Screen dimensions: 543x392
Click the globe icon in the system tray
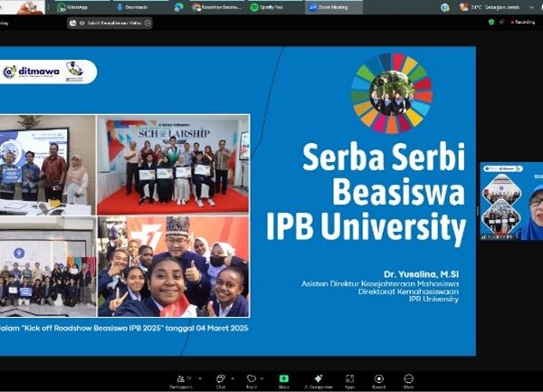pyautogui.click(x=445, y=7)
